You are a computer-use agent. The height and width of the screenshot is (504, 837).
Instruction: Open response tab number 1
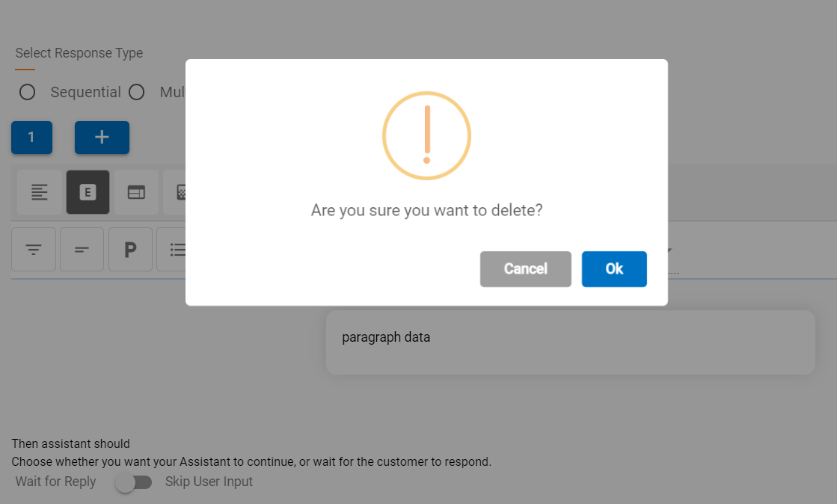click(31, 138)
